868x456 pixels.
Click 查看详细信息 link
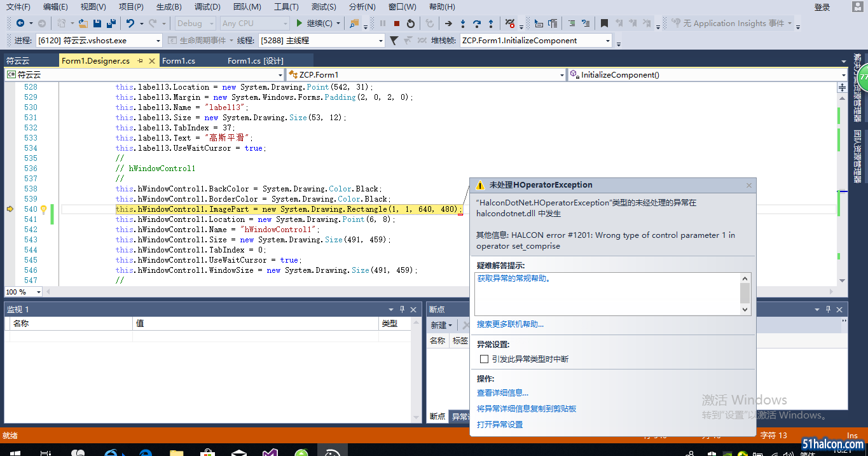click(502, 393)
